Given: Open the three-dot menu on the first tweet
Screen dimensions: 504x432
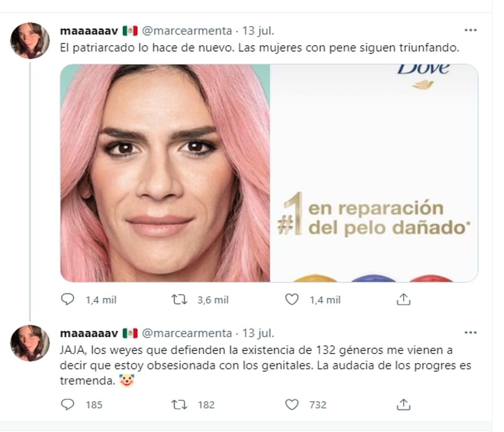Looking at the screenshot, I should 471,30.
